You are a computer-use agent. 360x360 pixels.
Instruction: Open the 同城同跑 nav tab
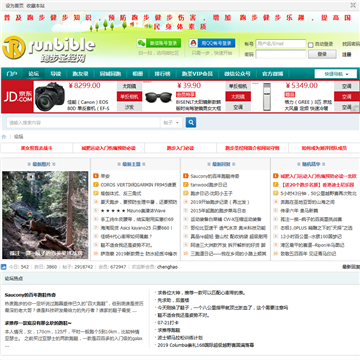(x=110, y=74)
